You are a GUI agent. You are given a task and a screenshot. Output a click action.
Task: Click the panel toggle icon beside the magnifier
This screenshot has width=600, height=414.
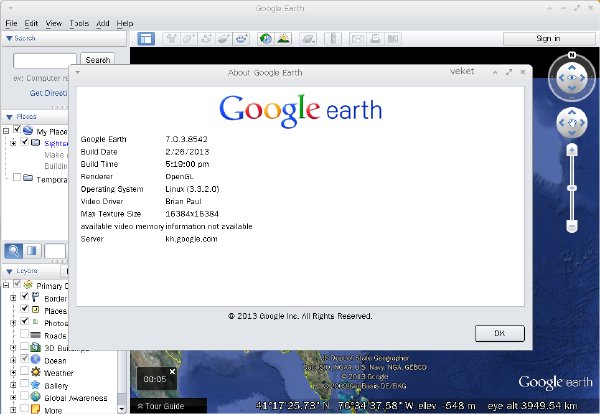(32, 251)
